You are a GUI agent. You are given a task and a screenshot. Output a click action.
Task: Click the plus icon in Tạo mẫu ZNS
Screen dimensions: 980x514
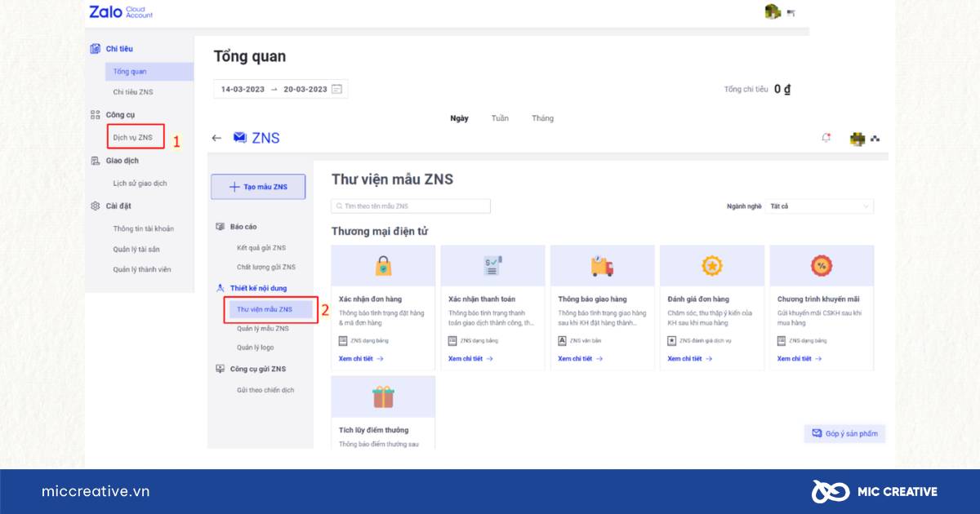tap(234, 187)
